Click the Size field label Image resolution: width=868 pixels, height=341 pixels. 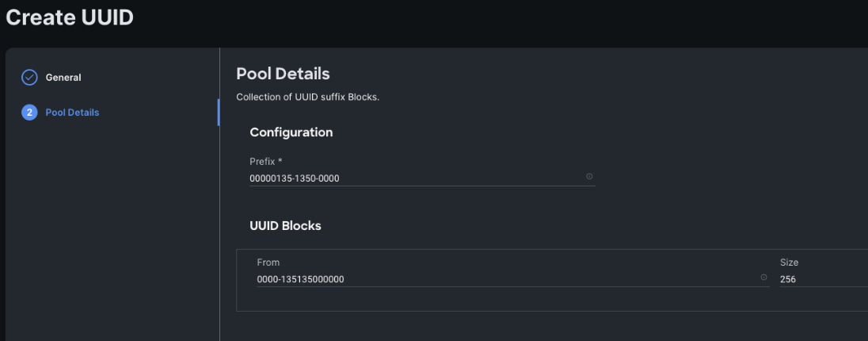(789, 262)
